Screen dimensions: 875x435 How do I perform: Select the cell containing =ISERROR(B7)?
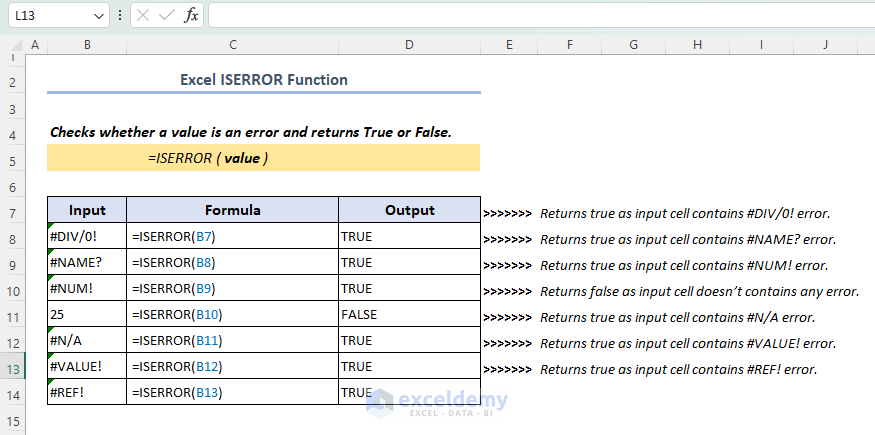click(232, 236)
